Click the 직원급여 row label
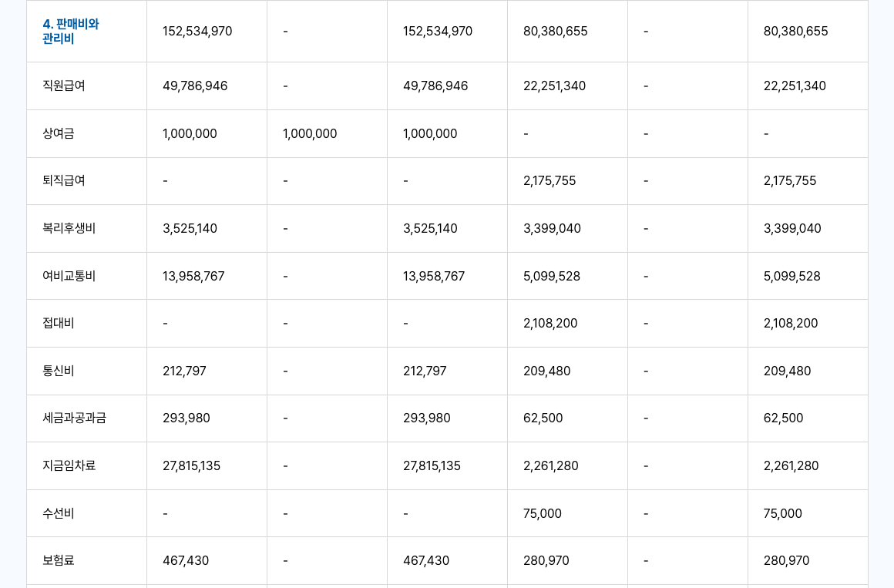The height and width of the screenshot is (588, 894). click(64, 86)
